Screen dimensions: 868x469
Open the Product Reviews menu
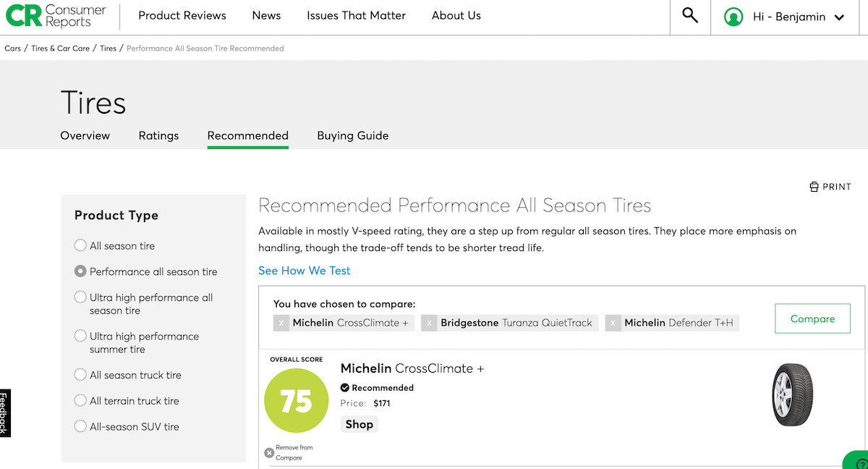tap(182, 15)
